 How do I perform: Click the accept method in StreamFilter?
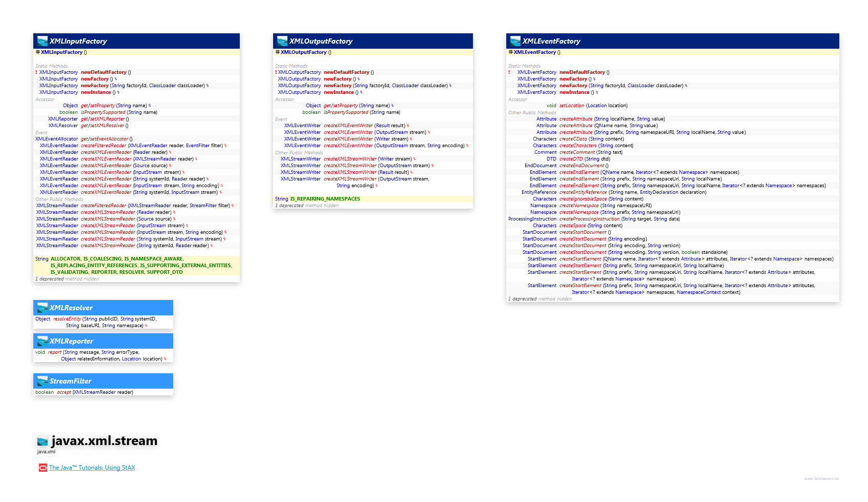(64, 392)
